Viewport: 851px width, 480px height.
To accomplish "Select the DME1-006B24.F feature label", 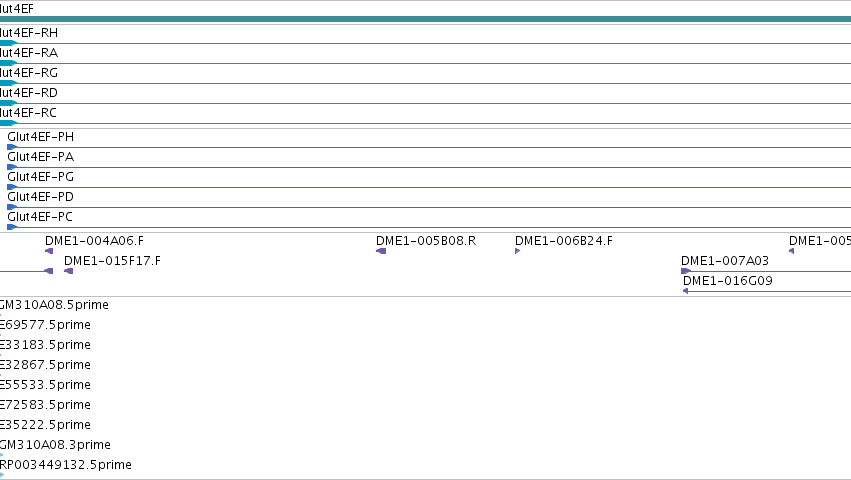I will (x=564, y=241).
